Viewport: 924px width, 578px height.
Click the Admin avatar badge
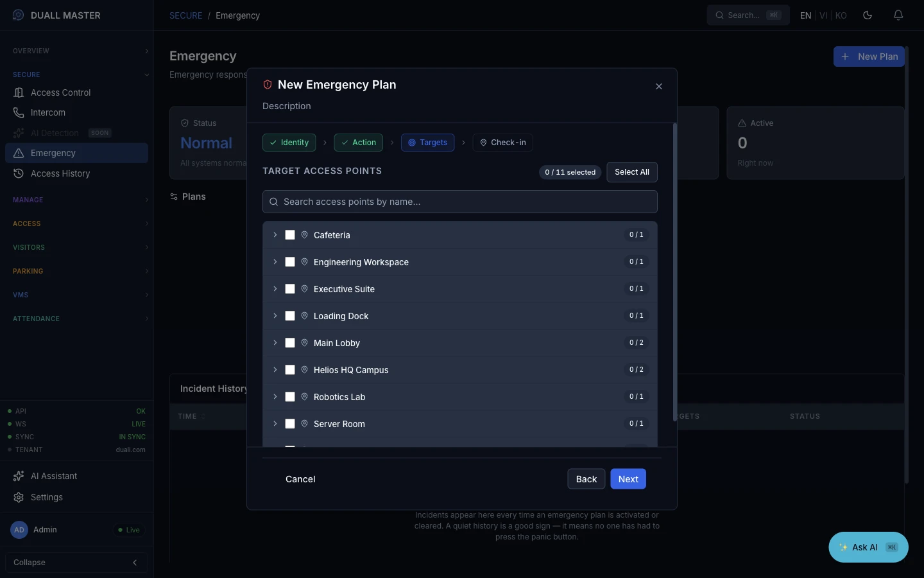tap(19, 530)
